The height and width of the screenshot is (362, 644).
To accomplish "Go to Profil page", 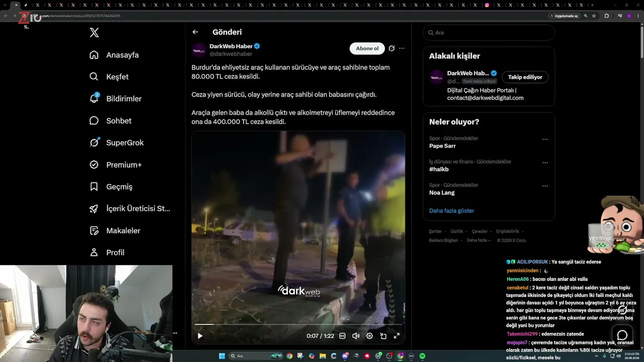I will (x=107, y=252).
